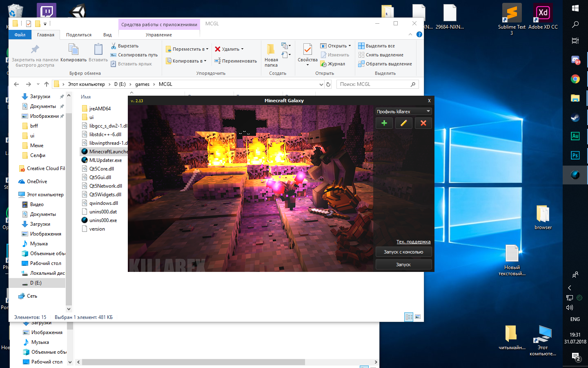The height and width of the screenshot is (368, 588).
Task: Open the Открыть ribbon dropdown
Action: click(336, 46)
